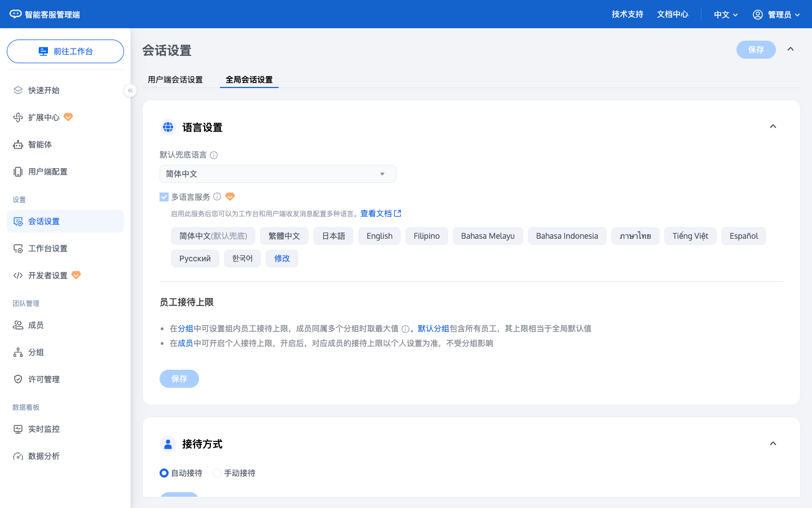This screenshot has width=812, height=508.
Task: Click the 智能客服管理端 logo icon
Action: tap(16, 14)
